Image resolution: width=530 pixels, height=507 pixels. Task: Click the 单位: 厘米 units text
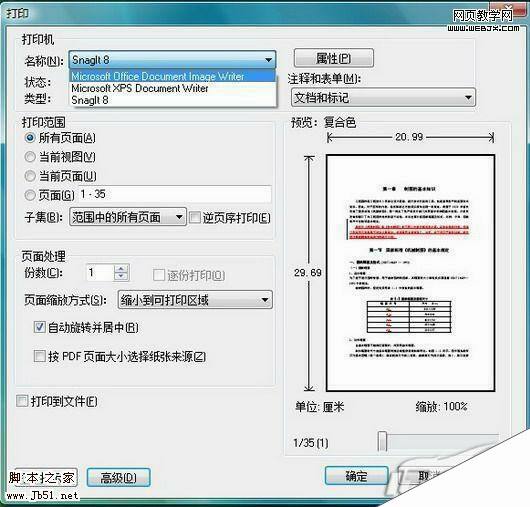pyautogui.click(x=320, y=407)
